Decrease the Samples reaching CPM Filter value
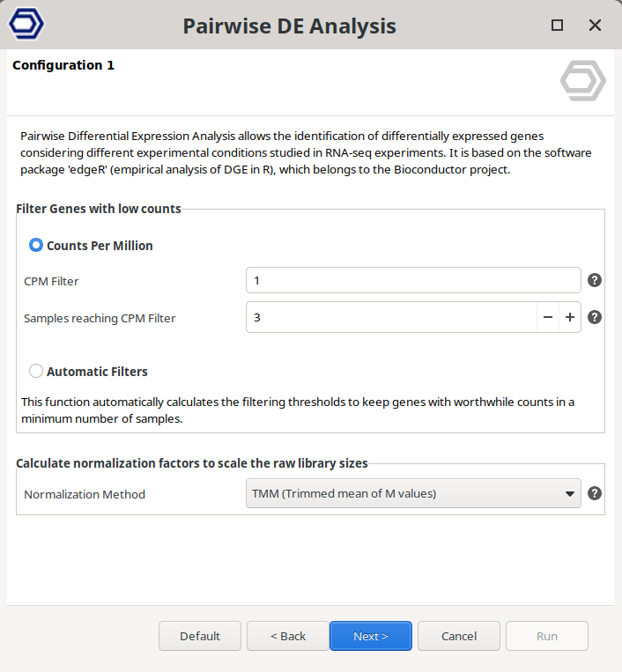The image size is (622, 672). [x=548, y=318]
